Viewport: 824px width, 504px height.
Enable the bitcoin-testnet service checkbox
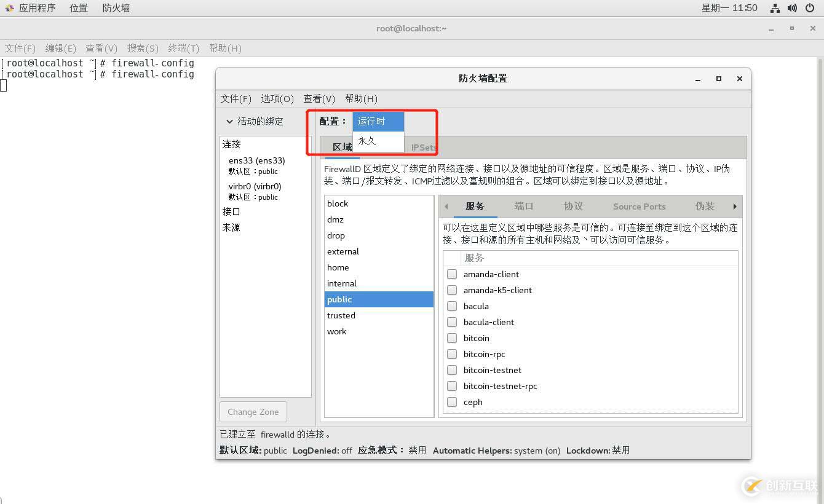(x=452, y=370)
